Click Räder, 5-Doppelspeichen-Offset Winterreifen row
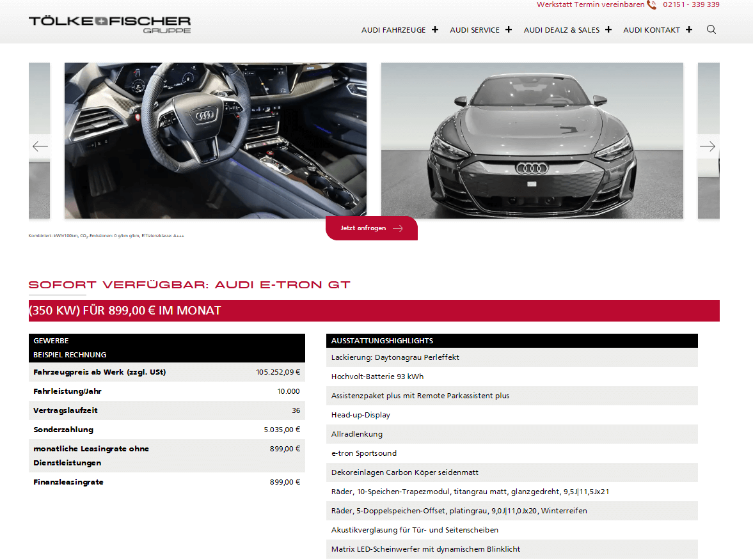The width and height of the screenshot is (753, 560). pos(512,511)
